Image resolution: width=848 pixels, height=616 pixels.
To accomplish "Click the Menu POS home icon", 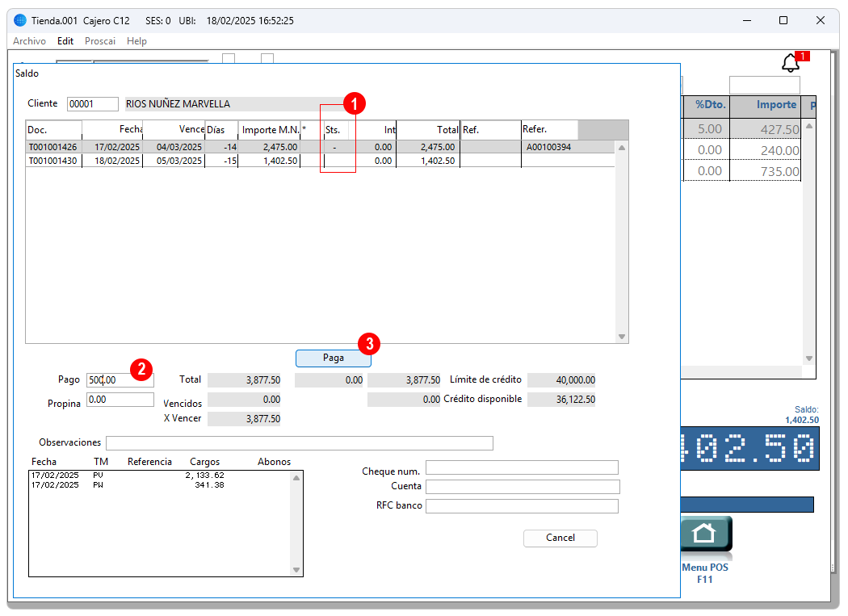I will point(705,534).
